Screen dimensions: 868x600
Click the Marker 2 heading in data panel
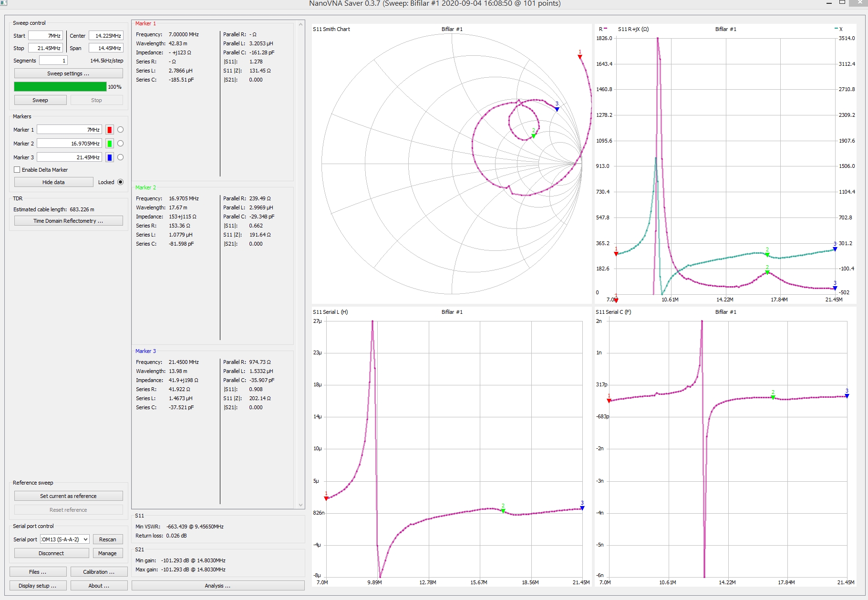coord(145,187)
